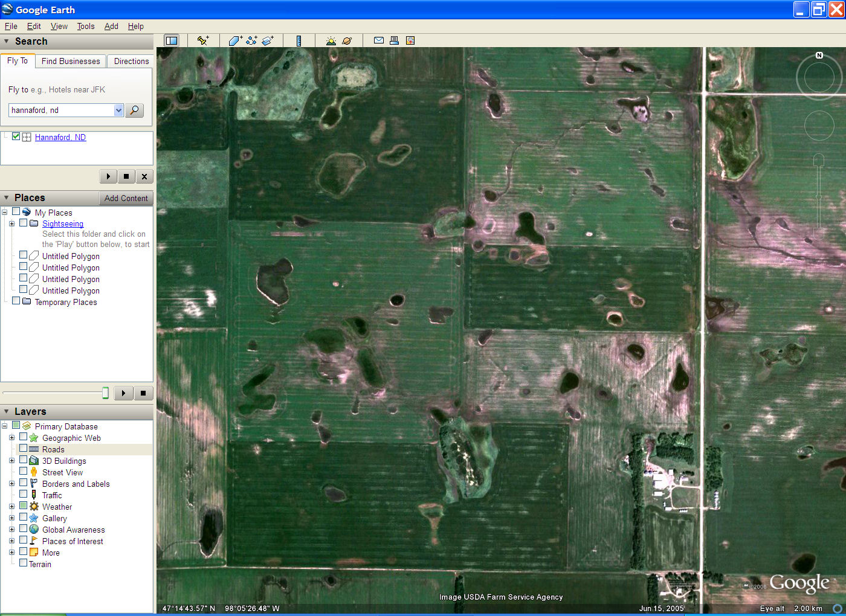Screen dimensions: 846x616
Task: Clear search results with the X button
Action: pyautogui.click(x=144, y=176)
